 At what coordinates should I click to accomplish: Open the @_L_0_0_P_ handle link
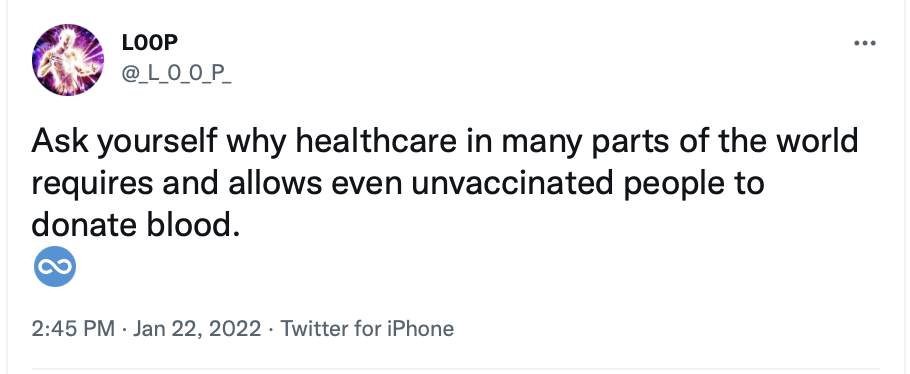(176, 74)
